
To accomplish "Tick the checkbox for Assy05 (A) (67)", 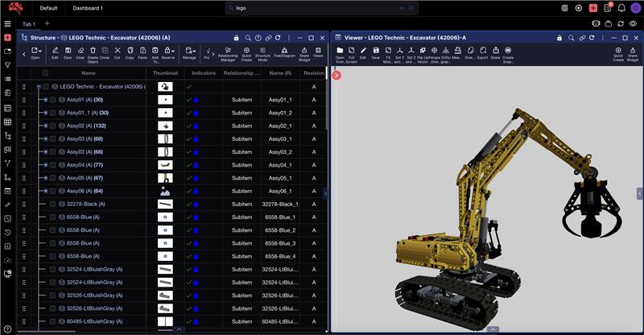I will click(52, 178).
